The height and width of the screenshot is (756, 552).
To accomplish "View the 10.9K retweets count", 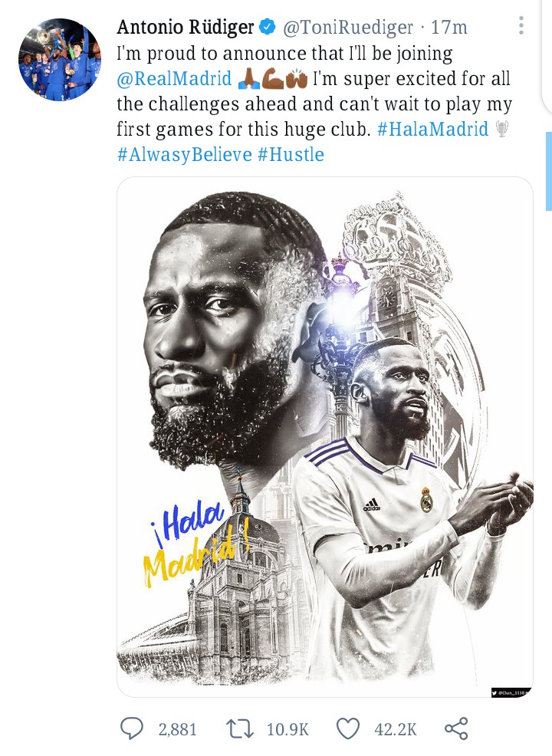I will coord(287,729).
